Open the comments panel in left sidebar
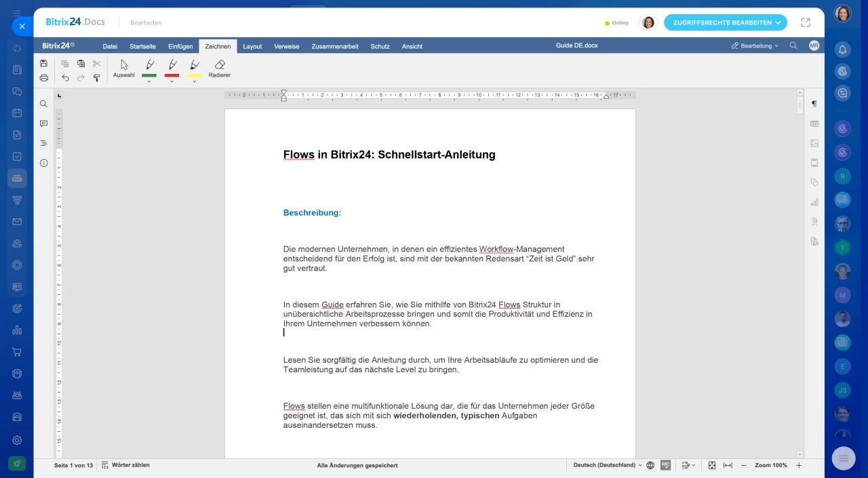 43,123
